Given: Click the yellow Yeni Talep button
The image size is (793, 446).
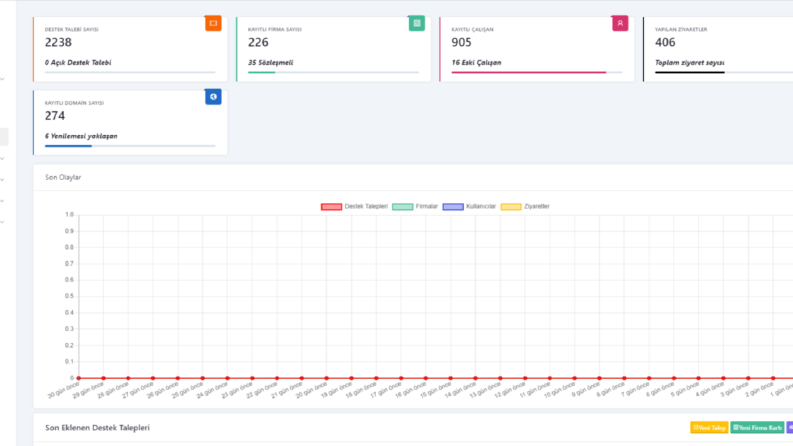Looking at the screenshot, I should 709,428.
